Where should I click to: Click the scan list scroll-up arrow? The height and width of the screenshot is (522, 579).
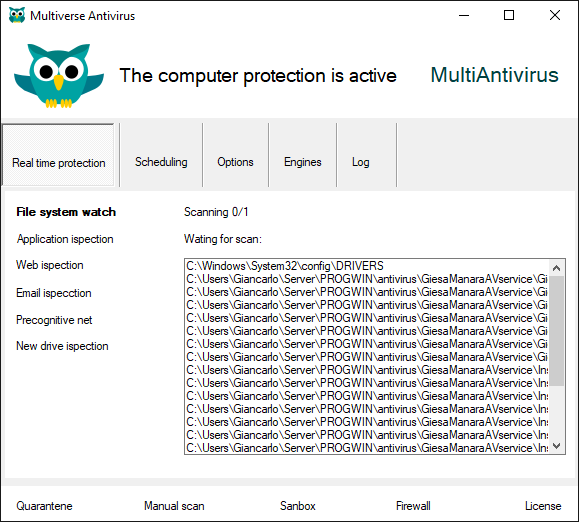coord(557,268)
